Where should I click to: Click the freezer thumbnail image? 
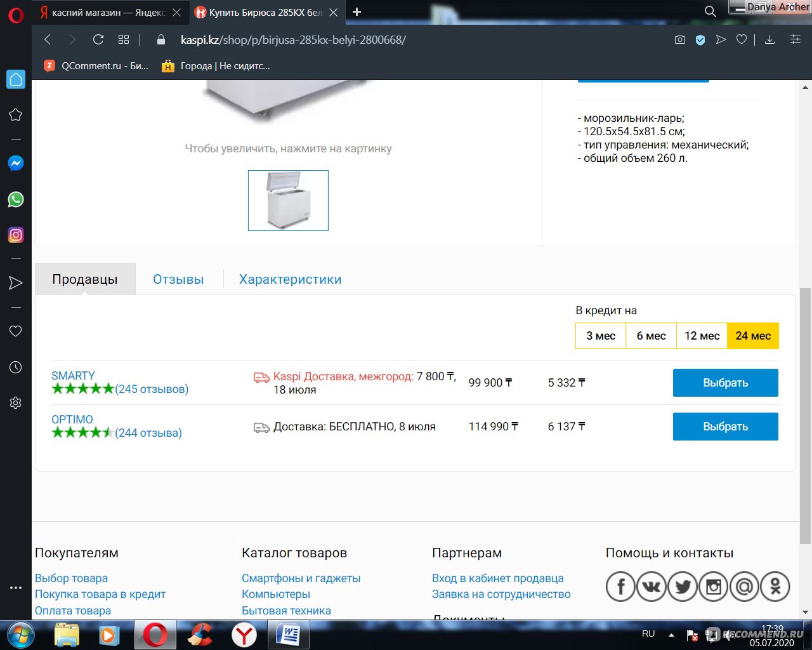click(x=288, y=201)
